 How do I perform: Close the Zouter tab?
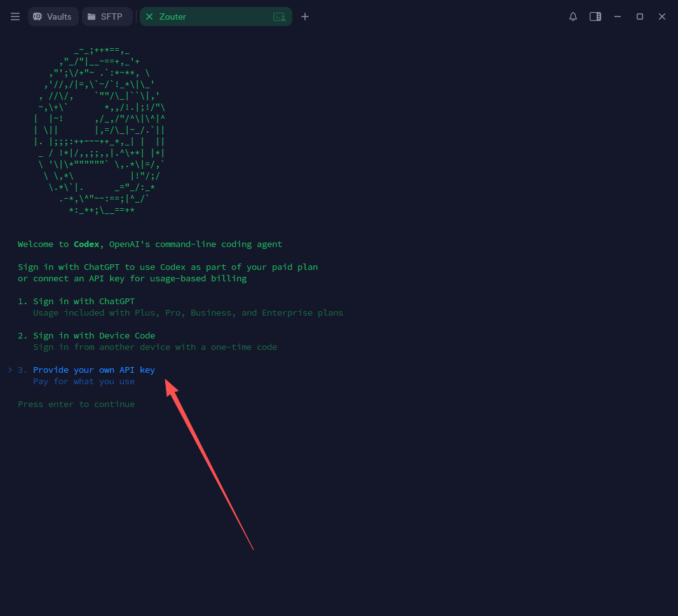[x=149, y=17]
